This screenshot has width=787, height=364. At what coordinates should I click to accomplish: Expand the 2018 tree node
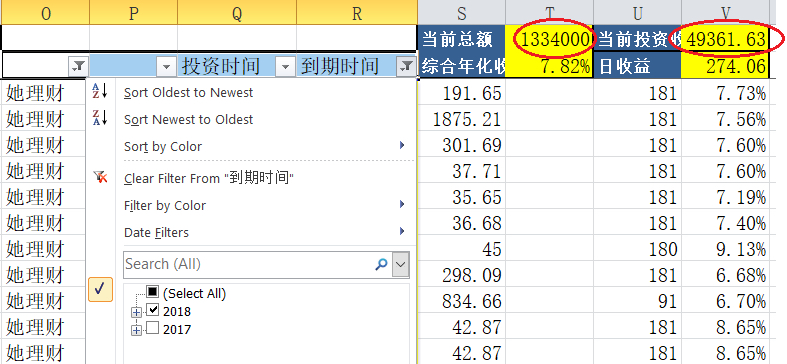click(x=136, y=312)
